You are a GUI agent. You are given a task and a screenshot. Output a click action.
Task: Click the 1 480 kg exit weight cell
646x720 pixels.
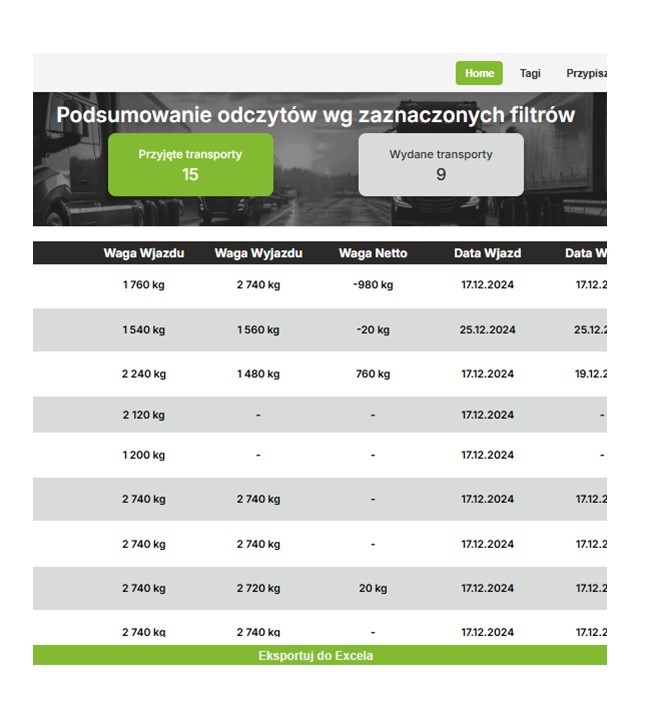[258, 374]
